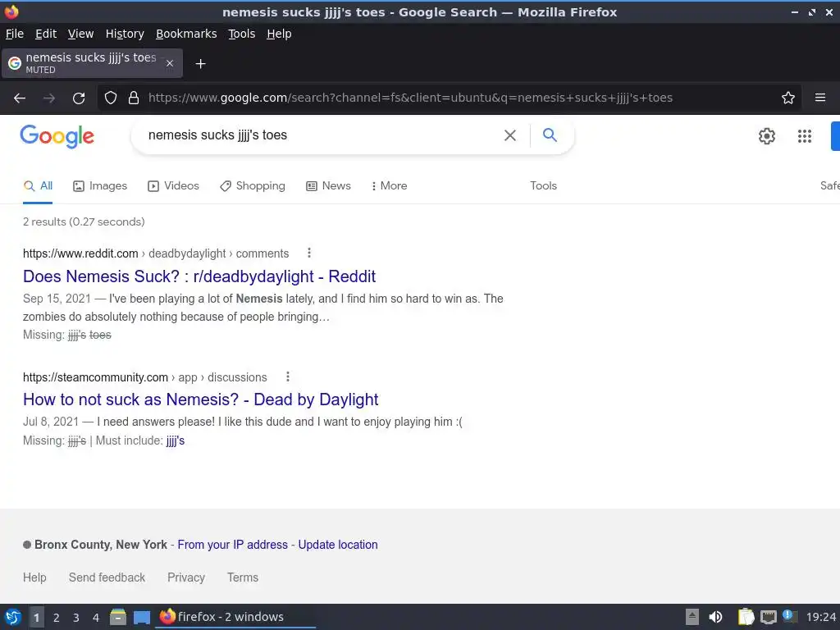Viewport: 840px width, 630px height.
Task: Expand the More search categories
Action: pyautogui.click(x=389, y=186)
